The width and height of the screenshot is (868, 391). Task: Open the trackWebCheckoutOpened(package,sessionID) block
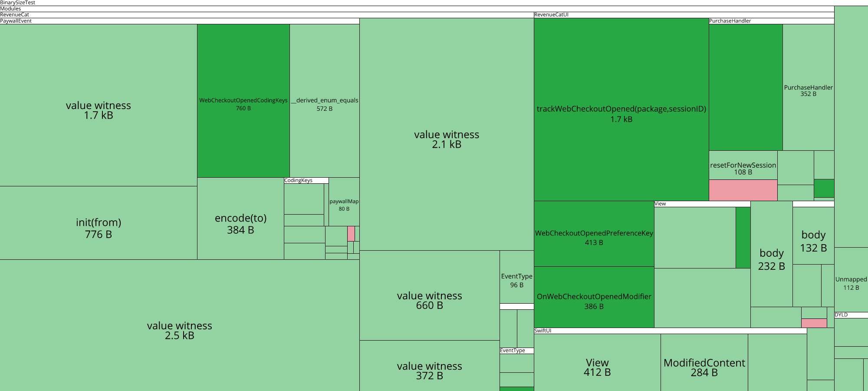tap(621, 109)
